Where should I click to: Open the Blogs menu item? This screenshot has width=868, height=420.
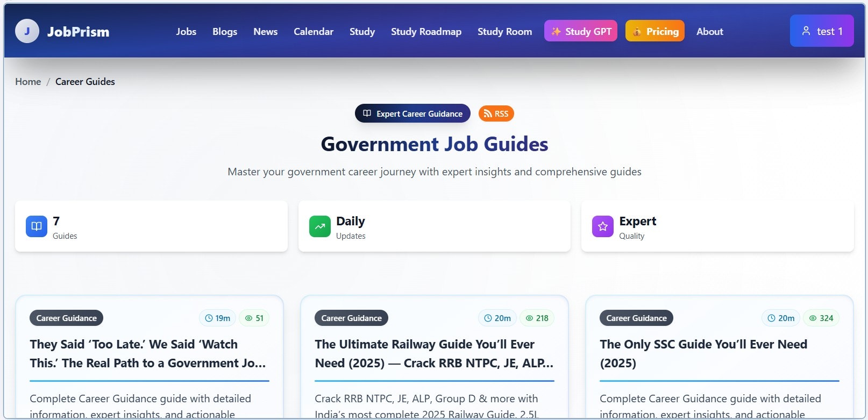(x=225, y=31)
